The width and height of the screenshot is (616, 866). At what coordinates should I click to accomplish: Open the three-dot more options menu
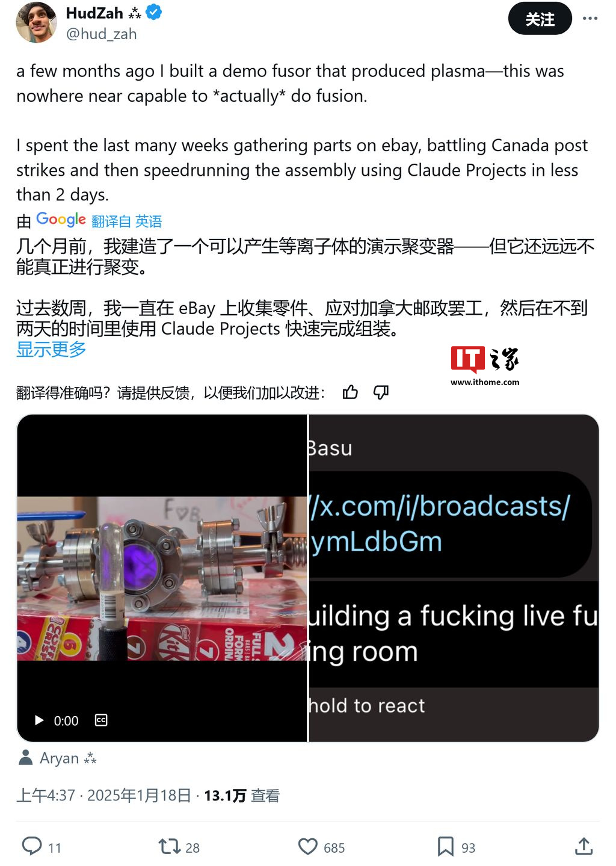click(590, 18)
